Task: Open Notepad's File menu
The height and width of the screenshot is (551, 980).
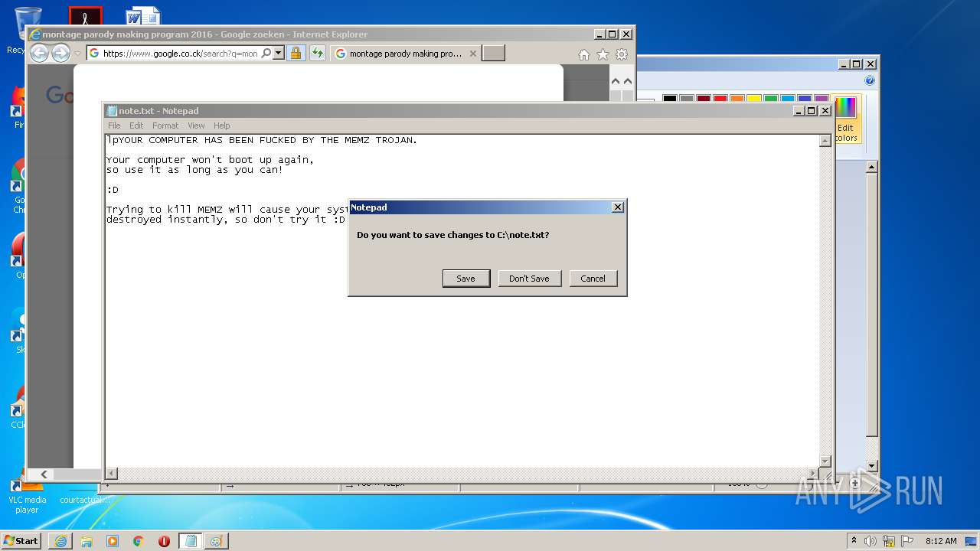Action: [114, 126]
